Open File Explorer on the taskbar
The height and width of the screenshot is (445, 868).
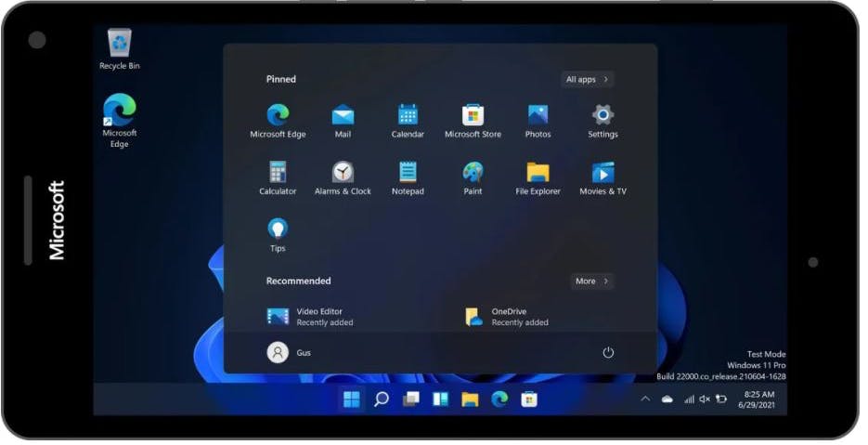pyautogui.click(x=470, y=399)
